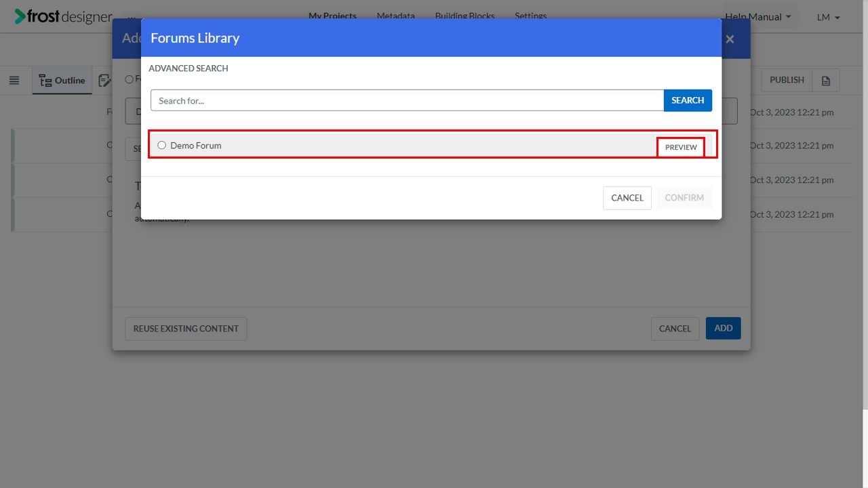
Task: Open the Settings menu
Action: [530, 16]
